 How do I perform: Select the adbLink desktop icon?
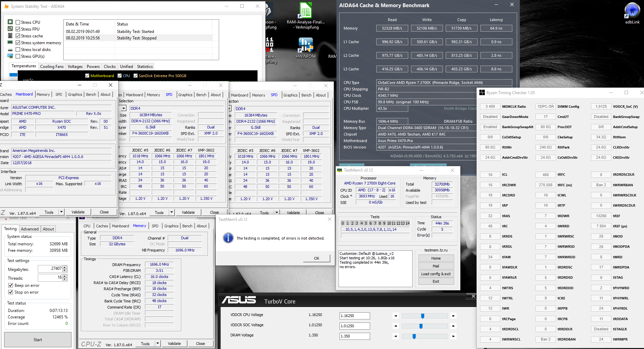point(632,14)
